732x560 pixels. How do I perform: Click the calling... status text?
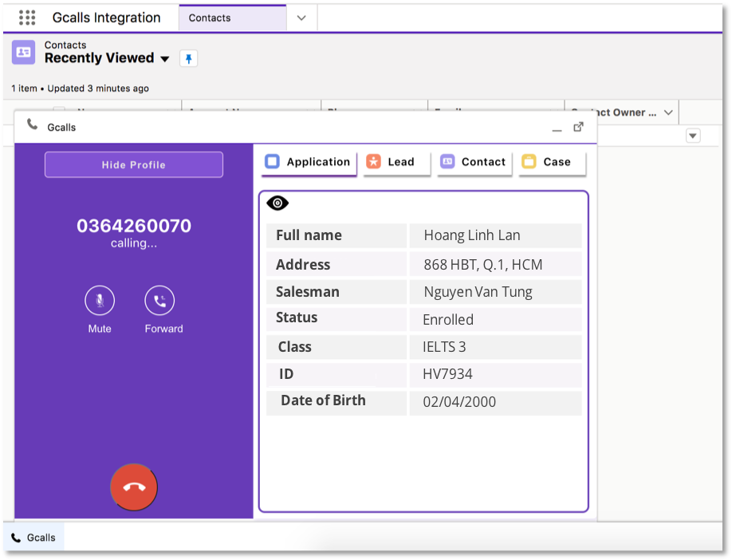click(x=134, y=243)
